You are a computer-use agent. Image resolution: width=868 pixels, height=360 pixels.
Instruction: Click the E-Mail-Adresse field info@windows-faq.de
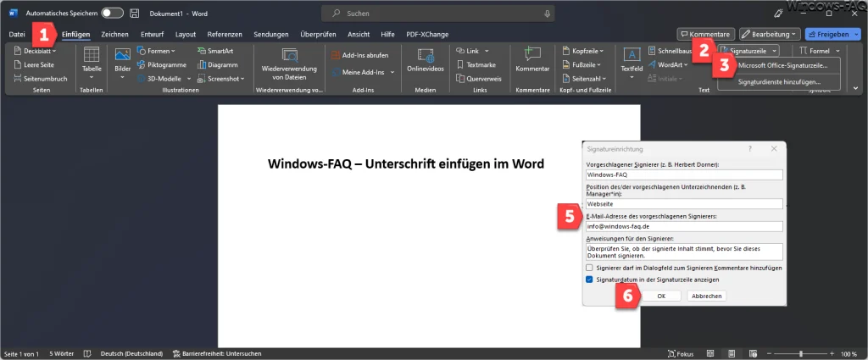pyautogui.click(x=684, y=226)
